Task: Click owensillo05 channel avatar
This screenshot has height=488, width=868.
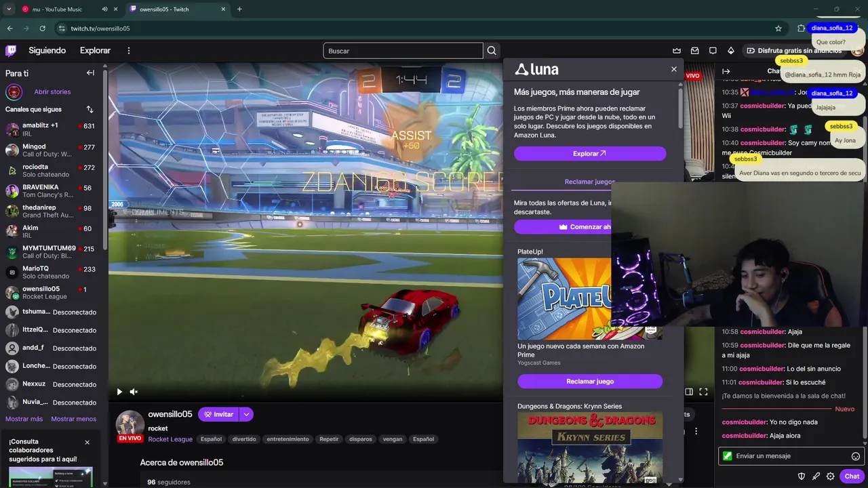Action: [130, 424]
